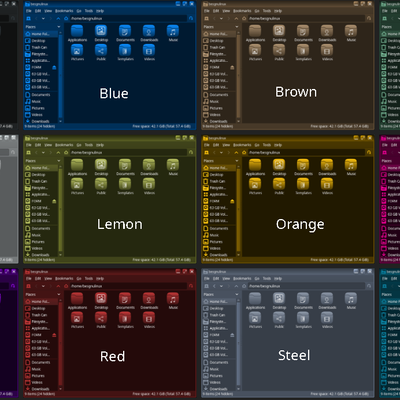Screen dimensions: 400x400
Task: Expand the Places dropdown in the Lemon window
Action: coord(59,161)
